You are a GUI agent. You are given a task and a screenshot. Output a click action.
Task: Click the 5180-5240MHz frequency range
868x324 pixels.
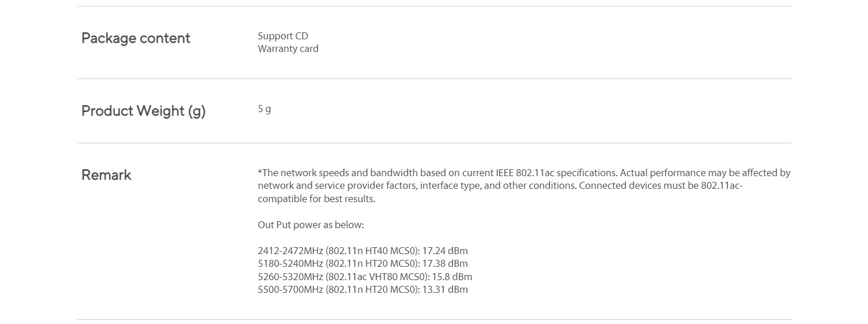(290, 263)
